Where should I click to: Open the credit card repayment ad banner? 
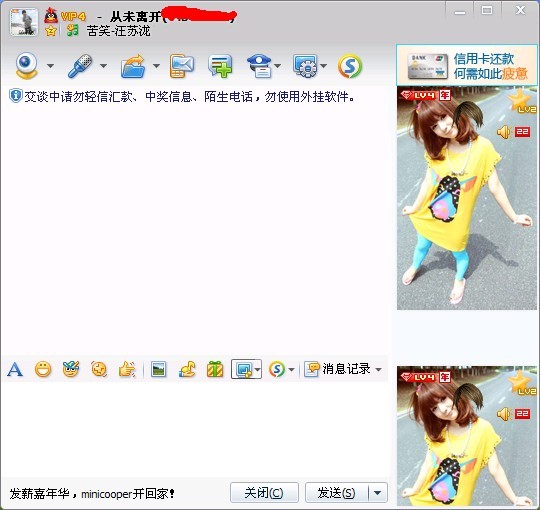coord(467,65)
